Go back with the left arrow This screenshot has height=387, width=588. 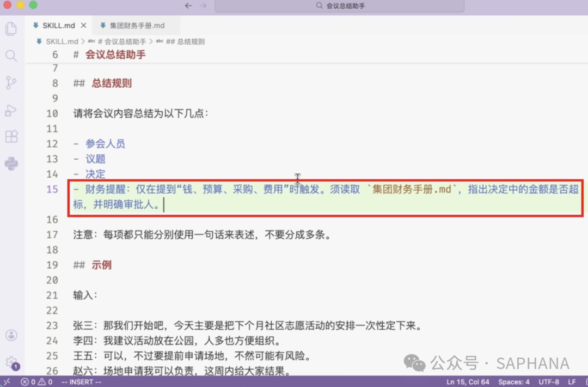point(188,5)
